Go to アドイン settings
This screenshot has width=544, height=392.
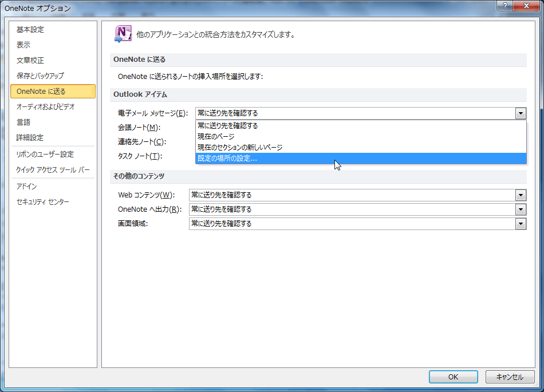pos(53,186)
